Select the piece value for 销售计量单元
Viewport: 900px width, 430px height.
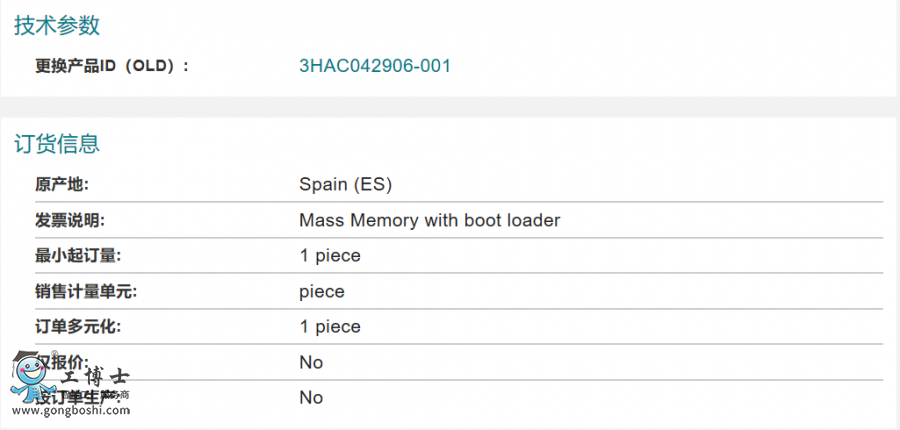(x=322, y=292)
